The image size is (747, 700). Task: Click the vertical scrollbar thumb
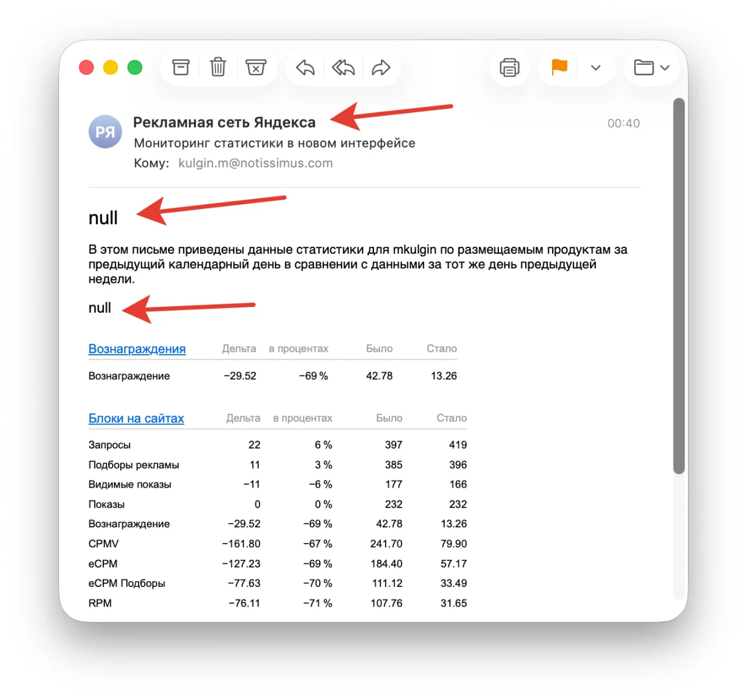coord(678,286)
